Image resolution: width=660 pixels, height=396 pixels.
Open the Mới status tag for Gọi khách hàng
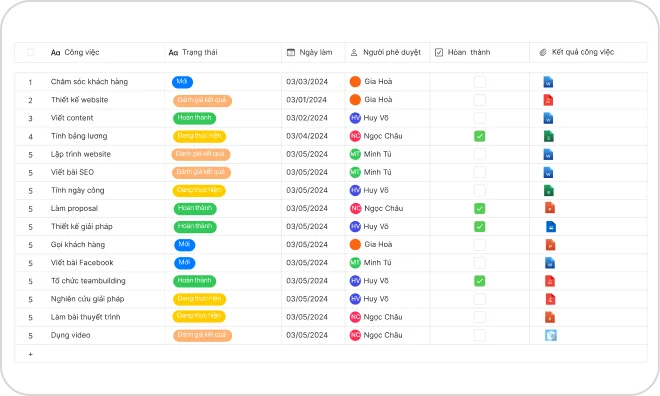click(x=184, y=245)
